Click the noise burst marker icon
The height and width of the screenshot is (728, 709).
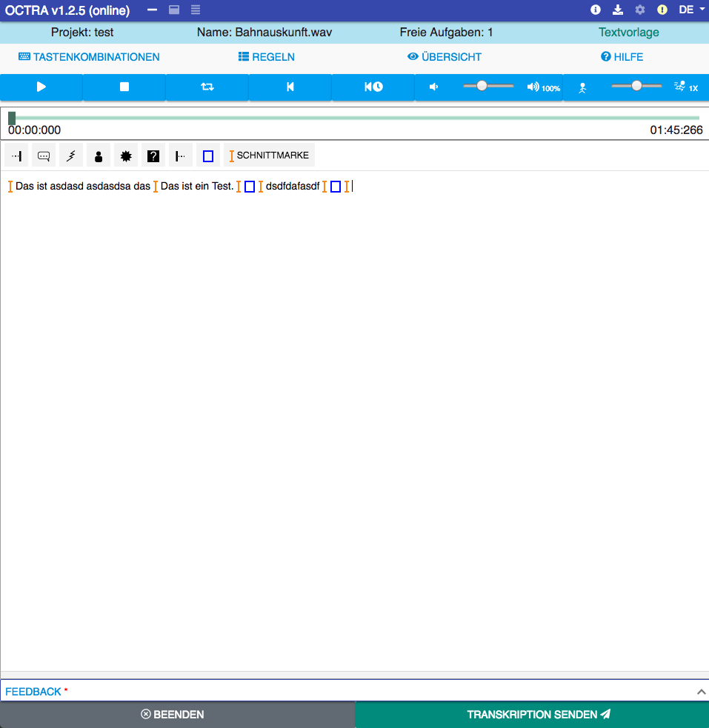point(125,155)
